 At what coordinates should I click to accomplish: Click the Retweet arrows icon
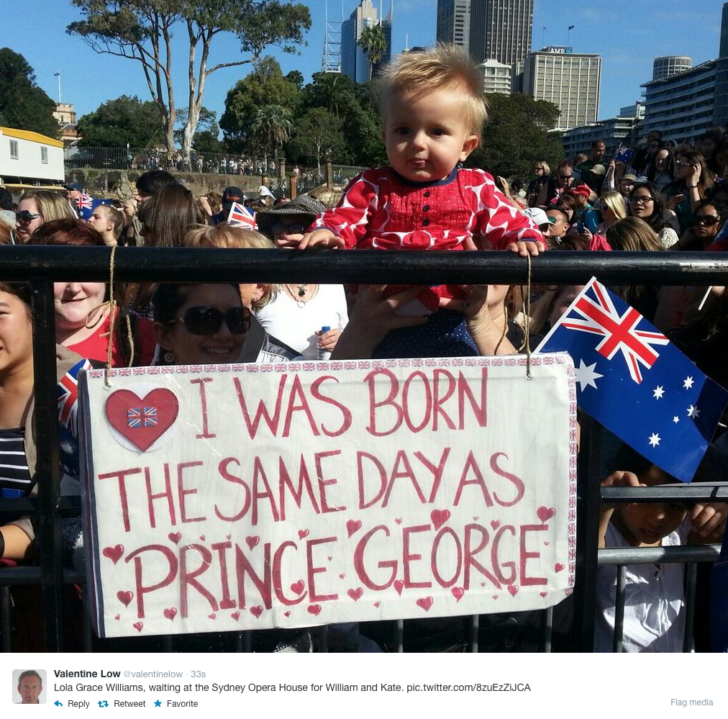tap(103, 704)
